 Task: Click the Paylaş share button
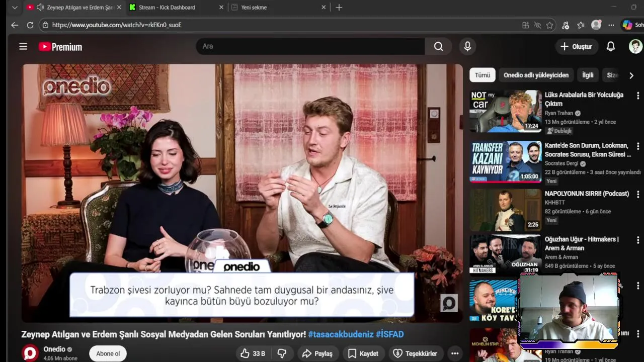[x=317, y=353]
